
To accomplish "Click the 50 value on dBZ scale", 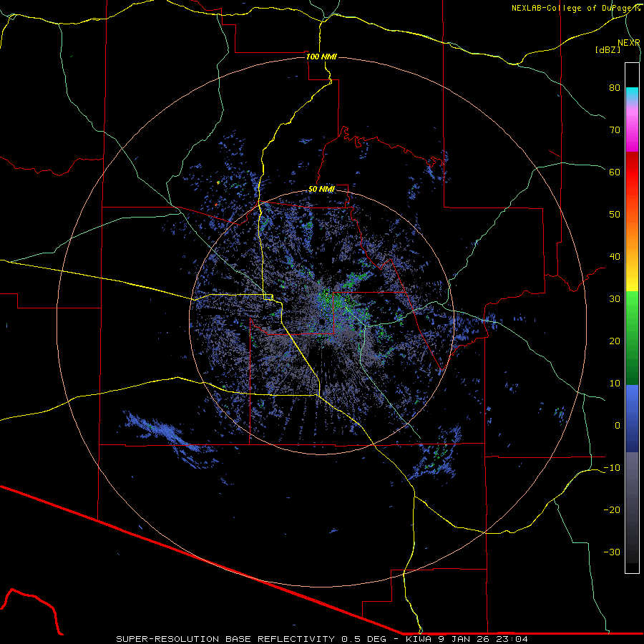I will (615, 215).
